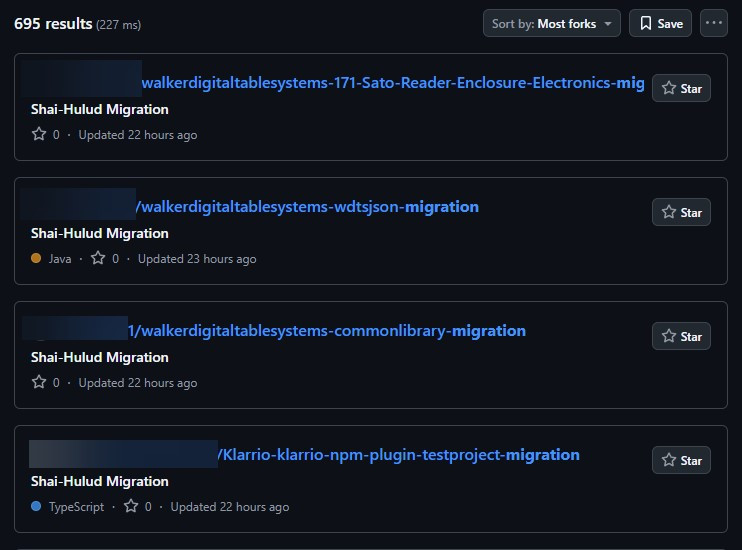The height and width of the screenshot is (550, 742).
Task: Open the wdtsjson-migration repository link
Action: pos(309,207)
